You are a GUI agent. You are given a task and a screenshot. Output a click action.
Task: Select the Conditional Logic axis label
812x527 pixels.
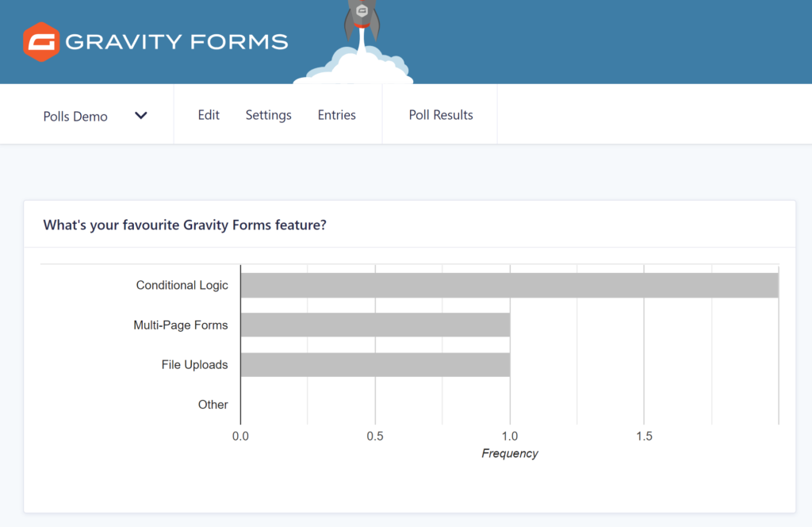pyautogui.click(x=182, y=285)
